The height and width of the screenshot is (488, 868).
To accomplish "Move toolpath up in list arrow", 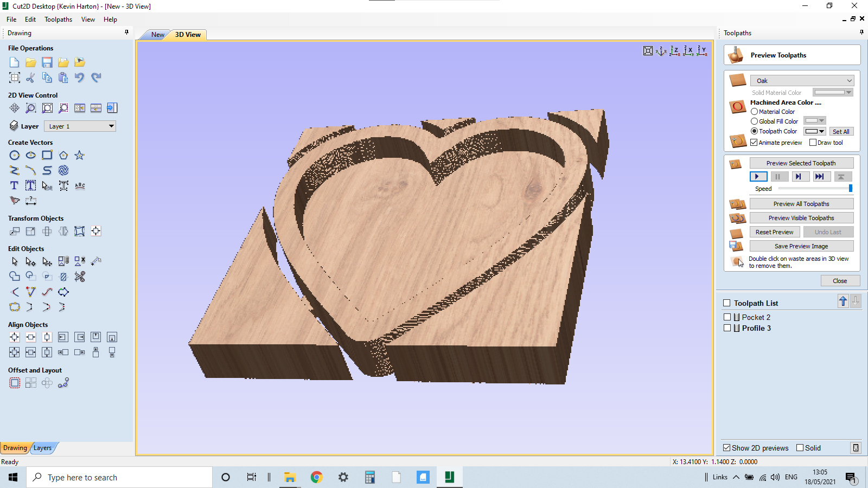I will 843,301.
